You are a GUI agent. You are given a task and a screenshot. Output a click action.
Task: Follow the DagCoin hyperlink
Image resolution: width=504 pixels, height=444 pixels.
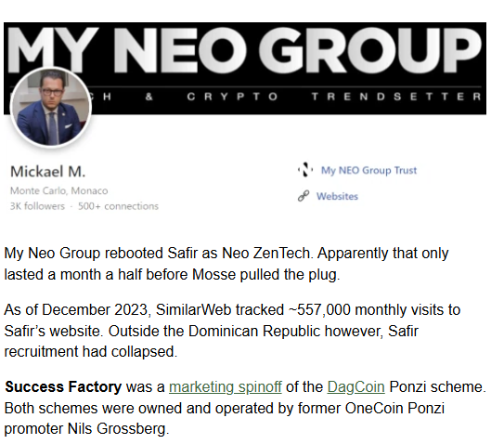coord(355,386)
